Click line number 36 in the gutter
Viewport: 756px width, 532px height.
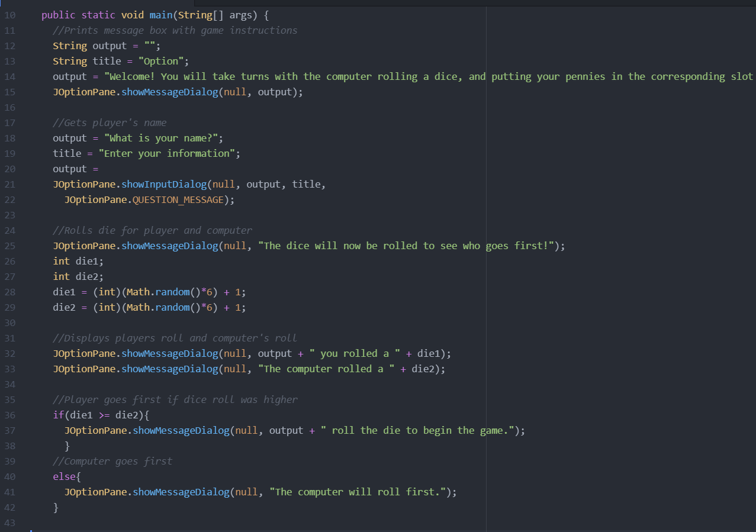pos(9,415)
